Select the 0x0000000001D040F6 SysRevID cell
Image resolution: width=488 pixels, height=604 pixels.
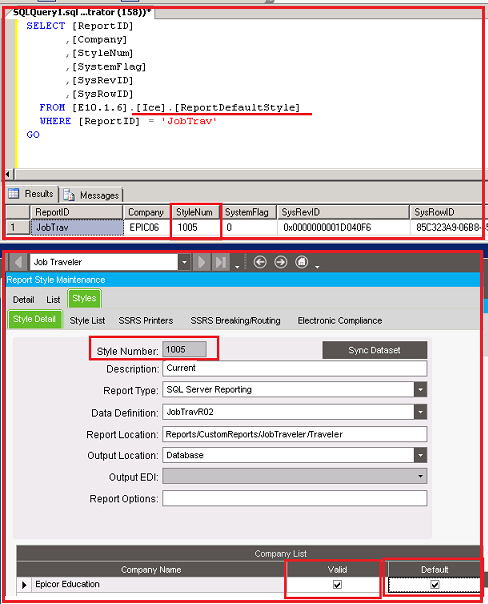(343, 228)
